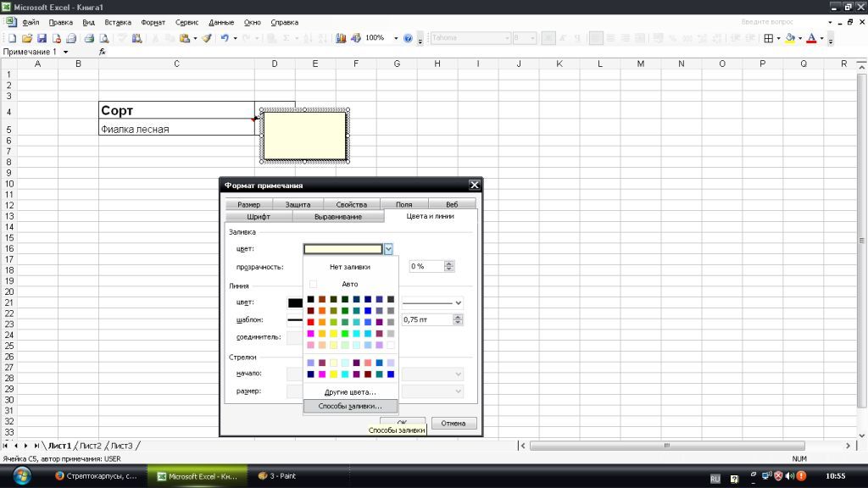Save the workbook with the diskette icon

(x=42, y=38)
